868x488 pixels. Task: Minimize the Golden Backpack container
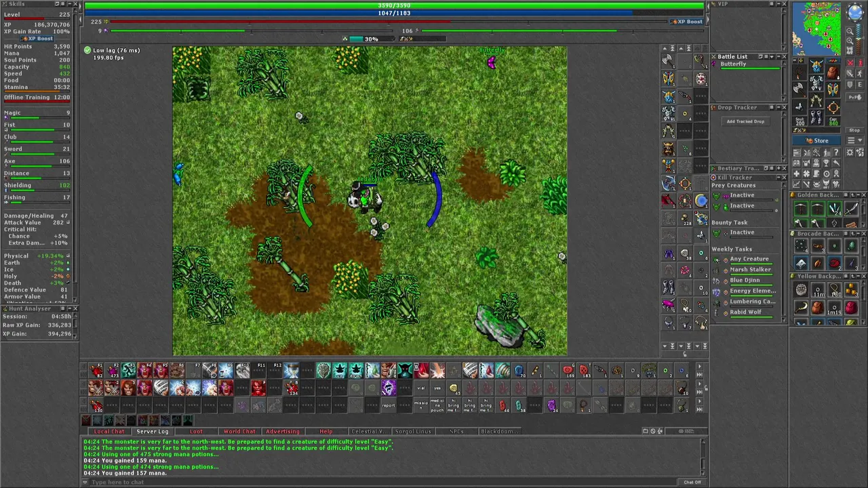pos(859,195)
